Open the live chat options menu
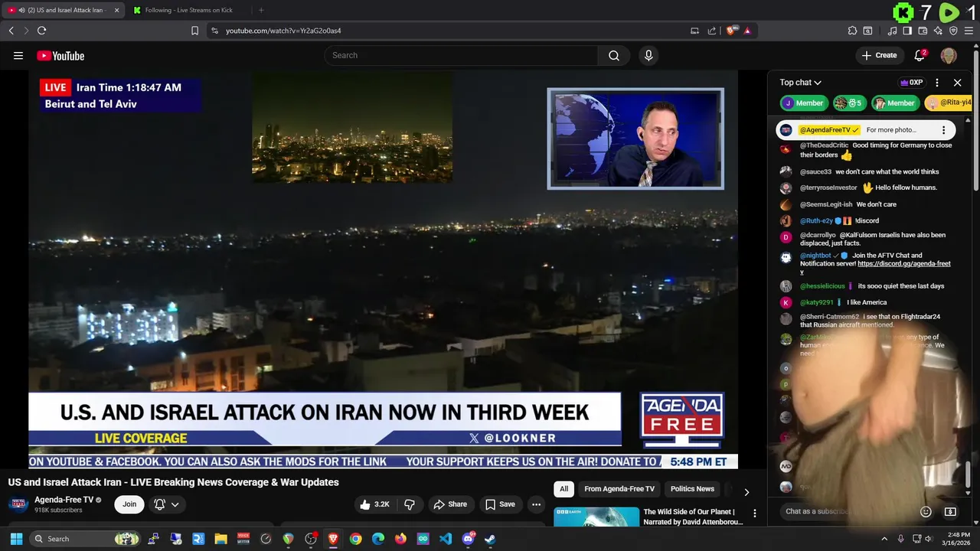 click(x=937, y=83)
